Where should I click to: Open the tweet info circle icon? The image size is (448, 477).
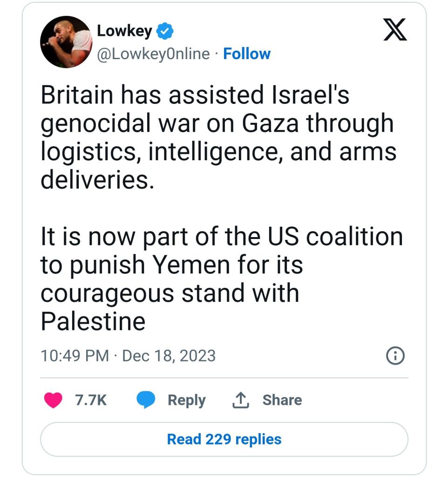point(395,356)
